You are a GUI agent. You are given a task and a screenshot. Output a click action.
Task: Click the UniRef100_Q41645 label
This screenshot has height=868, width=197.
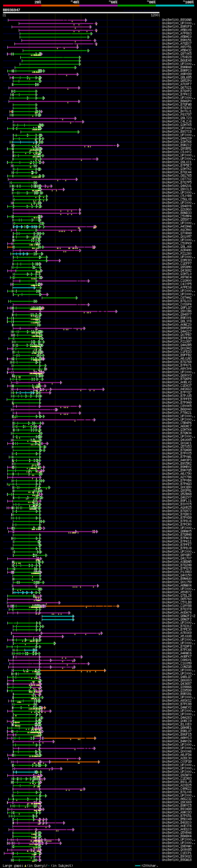click(177, 440)
